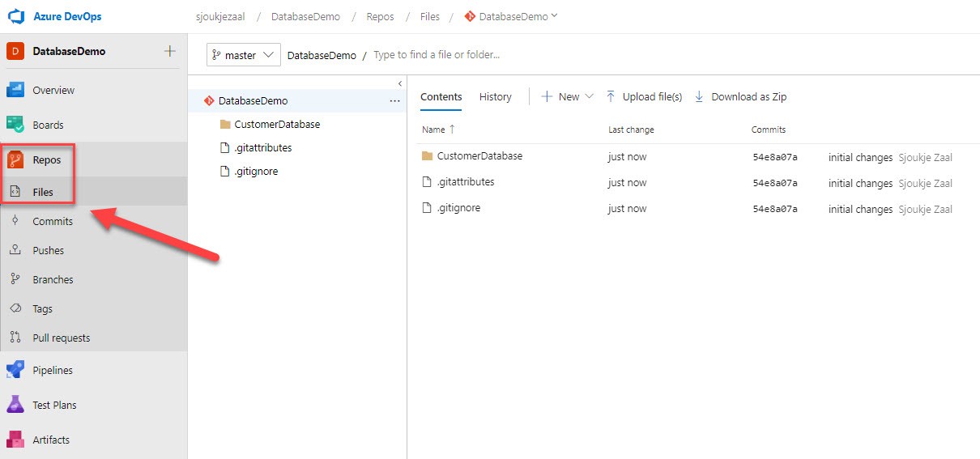Click commit 54e8a07a in the CustomerDatabase row
Viewport: 980px width, 459px height.
(775, 157)
